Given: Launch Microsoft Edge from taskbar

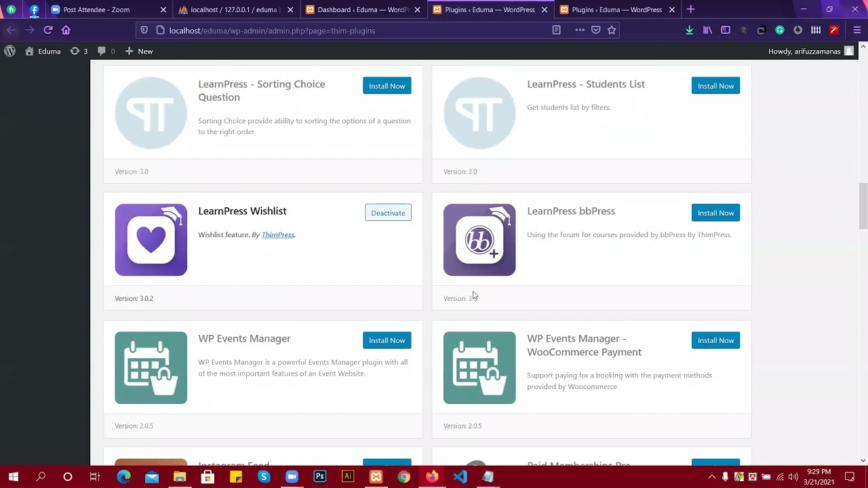Looking at the screenshot, I should tap(123, 477).
